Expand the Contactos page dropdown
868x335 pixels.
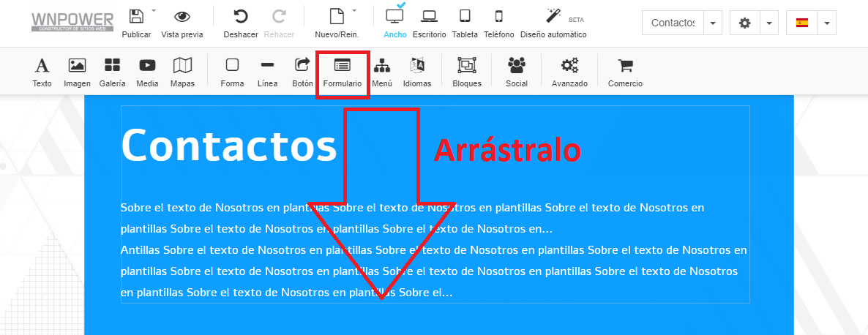[714, 23]
